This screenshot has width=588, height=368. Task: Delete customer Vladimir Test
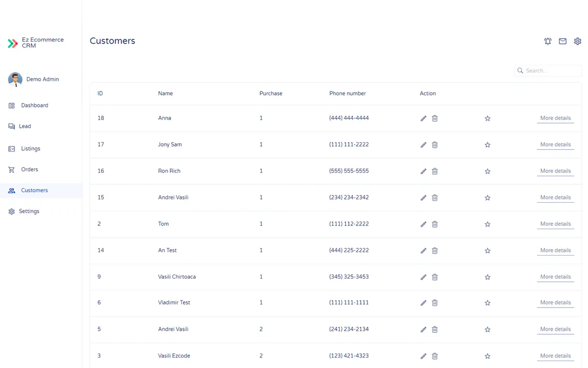pyautogui.click(x=435, y=303)
